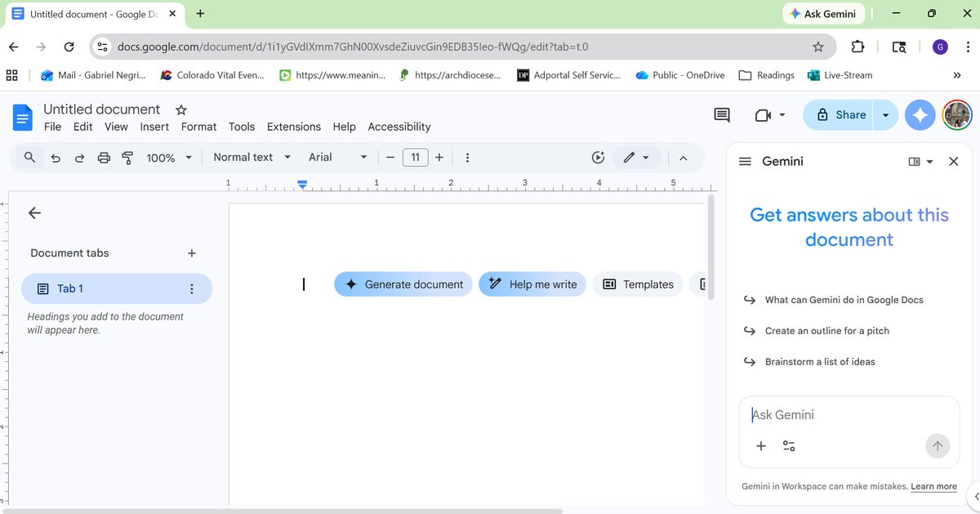
Task: Open the Tools menu
Action: 242,127
